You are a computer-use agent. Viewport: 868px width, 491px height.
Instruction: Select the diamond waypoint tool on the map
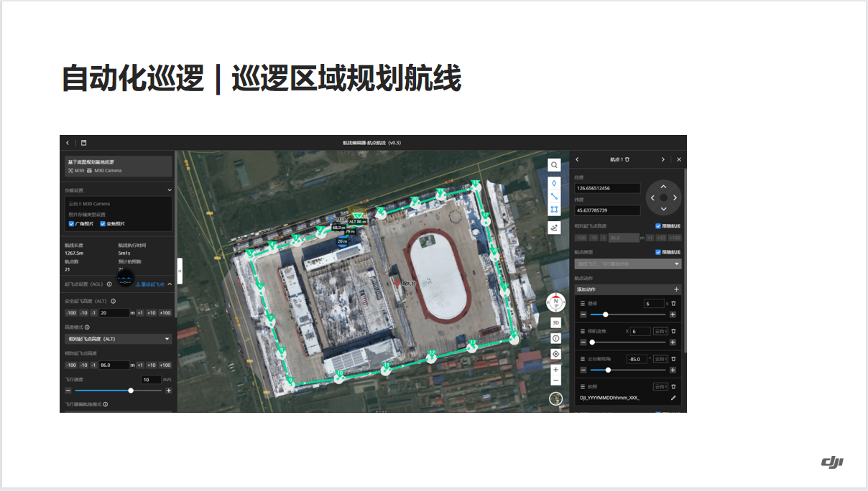pyautogui.click(x=555, y=183)
